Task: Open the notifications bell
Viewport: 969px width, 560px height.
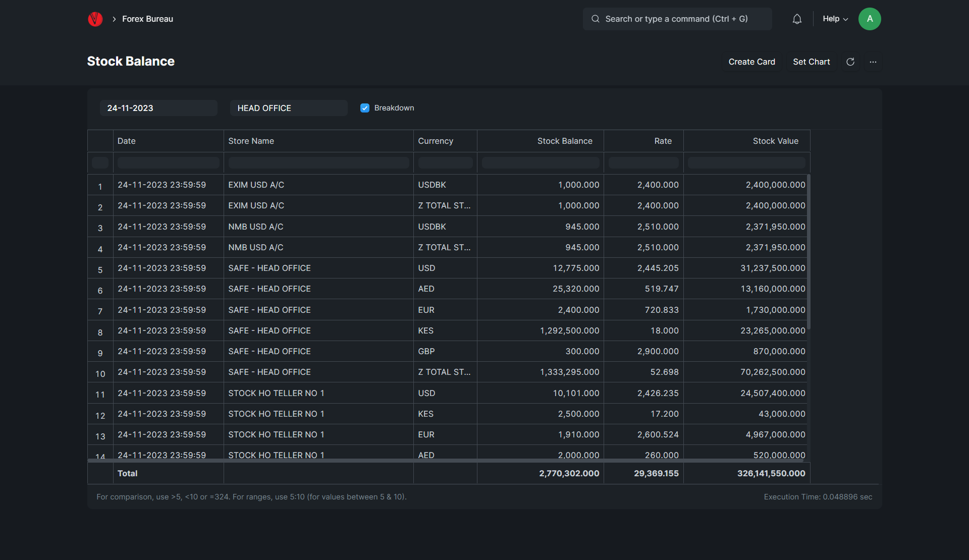Action: [797, 19]
